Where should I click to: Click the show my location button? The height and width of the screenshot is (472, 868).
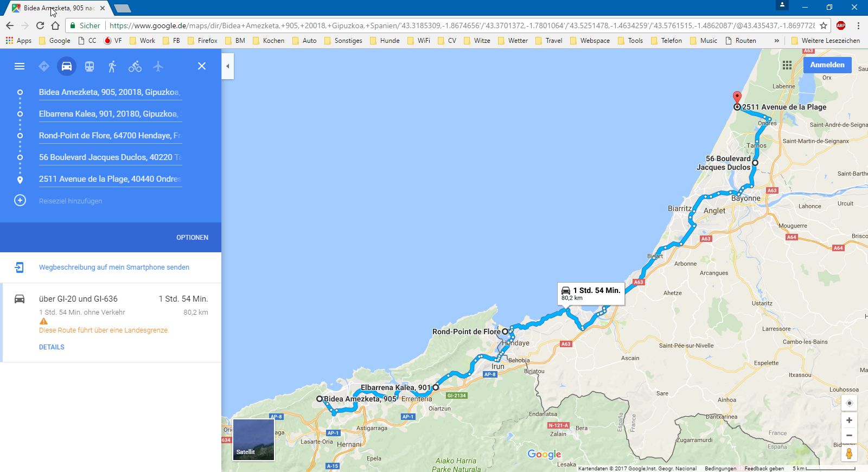(x=849, y=403)
